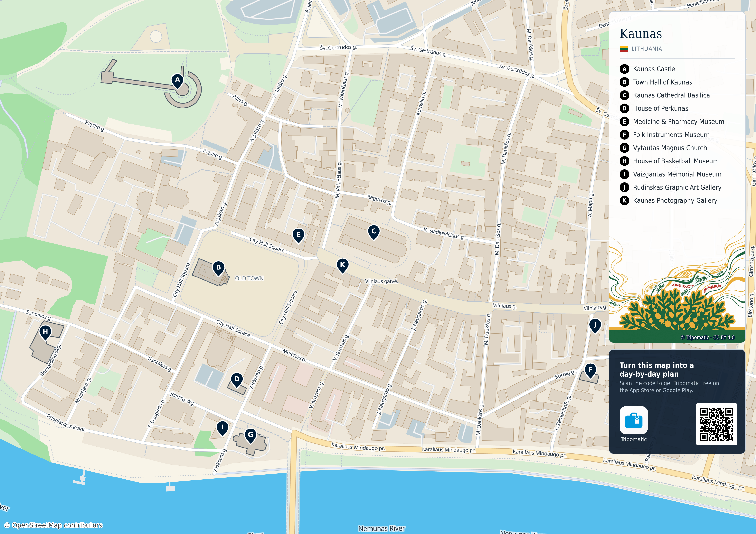Click '© Tripomatic · CC BY 4.0' credit
The height and width of the screenshot is (534, 756).
click(708, 337)
